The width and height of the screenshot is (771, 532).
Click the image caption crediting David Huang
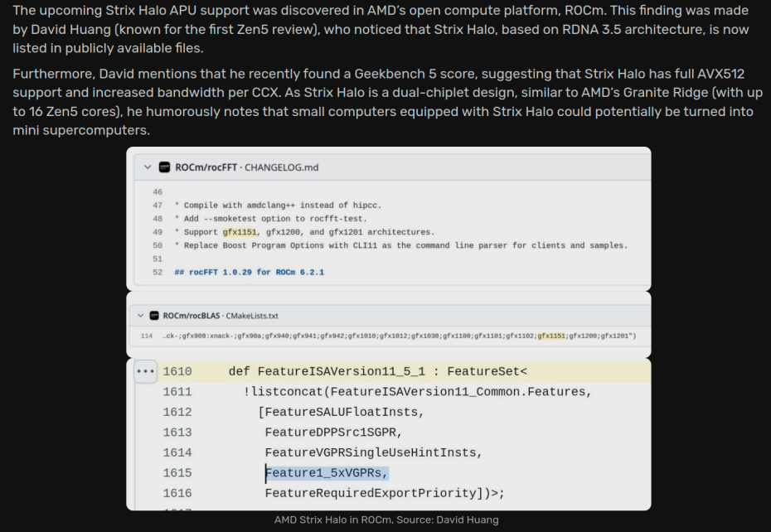[x=386, y=520]
